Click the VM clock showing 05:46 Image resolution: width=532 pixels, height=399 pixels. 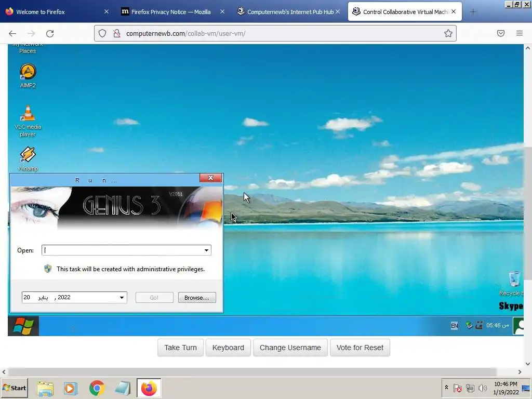(x=497, y=325)
